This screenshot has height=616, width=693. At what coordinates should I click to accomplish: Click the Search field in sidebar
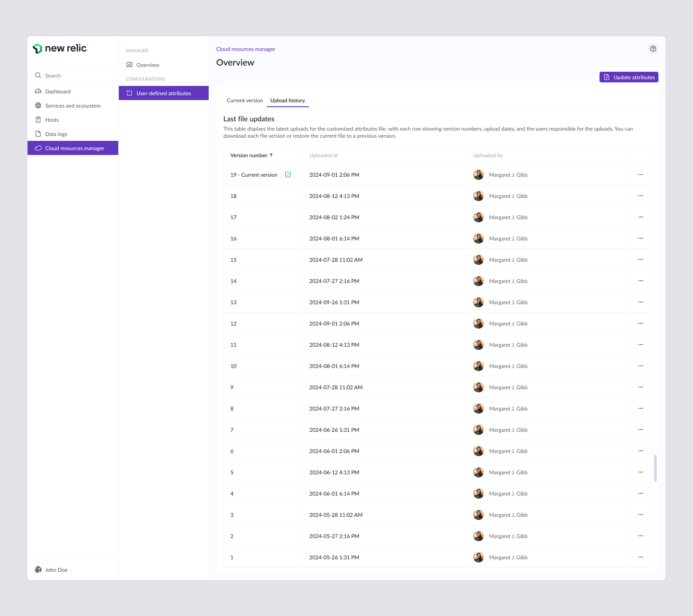(73, 75)
